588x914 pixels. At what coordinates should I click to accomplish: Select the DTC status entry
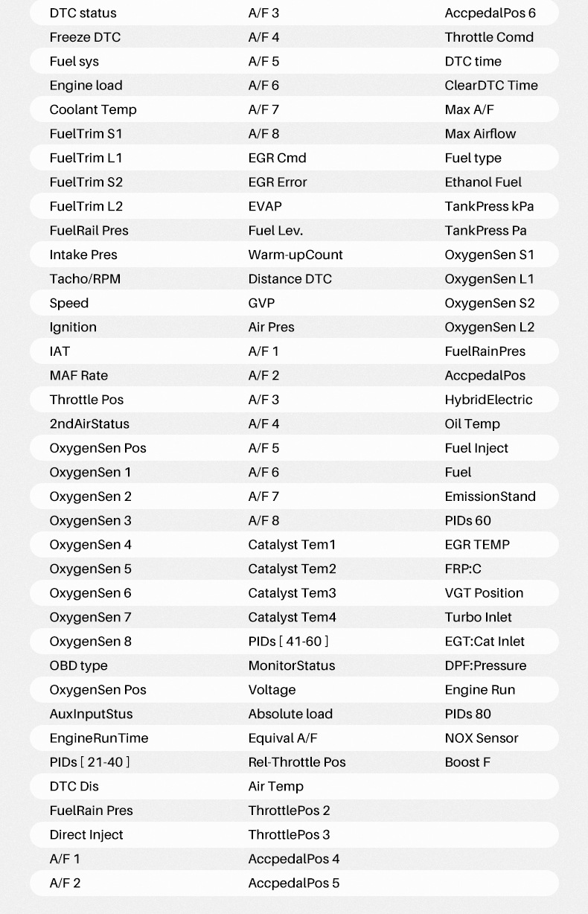[x=83, y=13]
